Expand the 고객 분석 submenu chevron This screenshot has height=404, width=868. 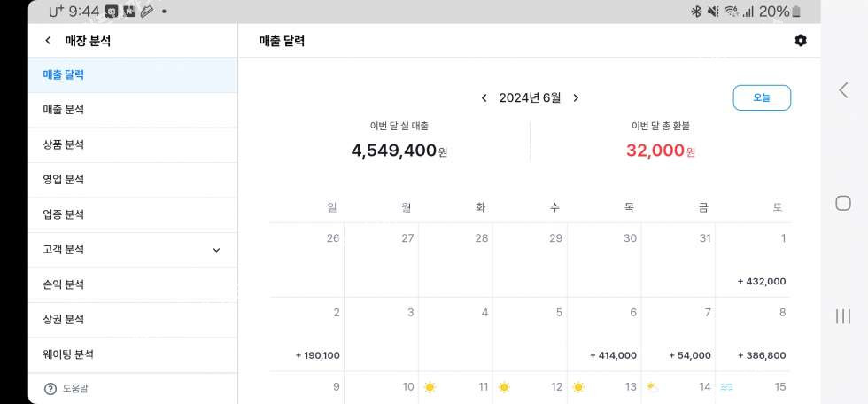tap(216, 250)
